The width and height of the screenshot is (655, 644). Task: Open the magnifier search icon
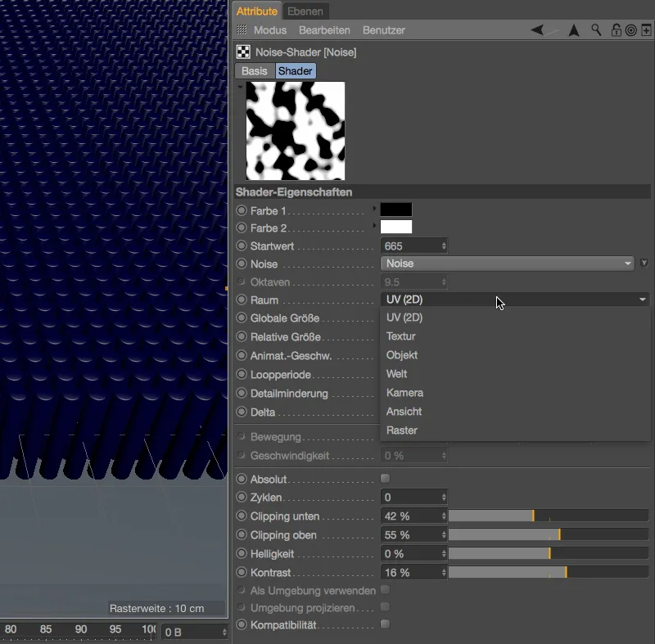(x=597, y=30)
